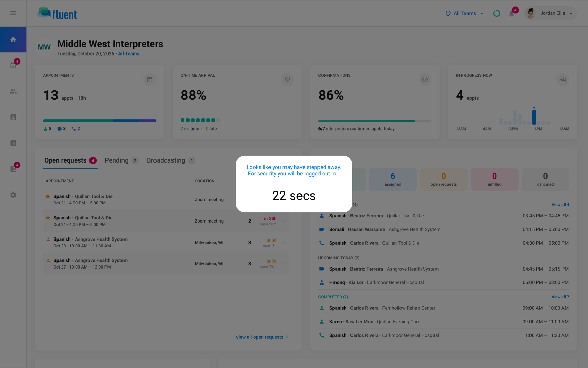588x368 pixels.
Task: Click the chat icon on In Progress Now card
Action: [x=563, y=79]
